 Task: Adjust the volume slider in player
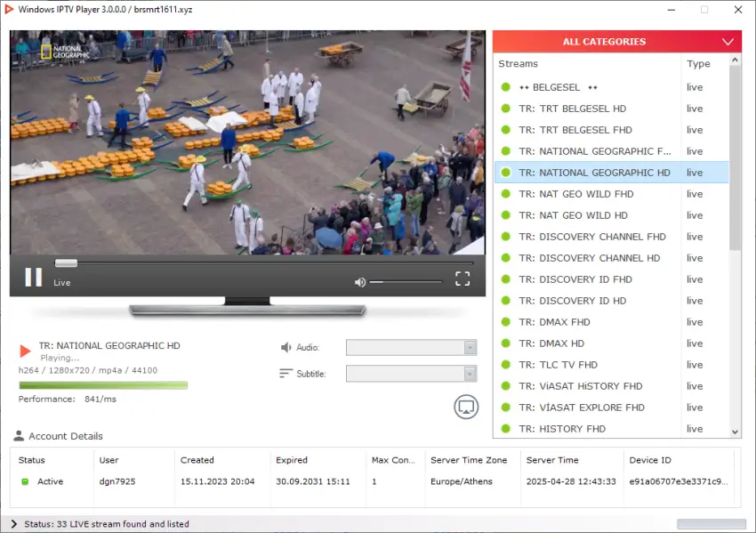point(405,282)
